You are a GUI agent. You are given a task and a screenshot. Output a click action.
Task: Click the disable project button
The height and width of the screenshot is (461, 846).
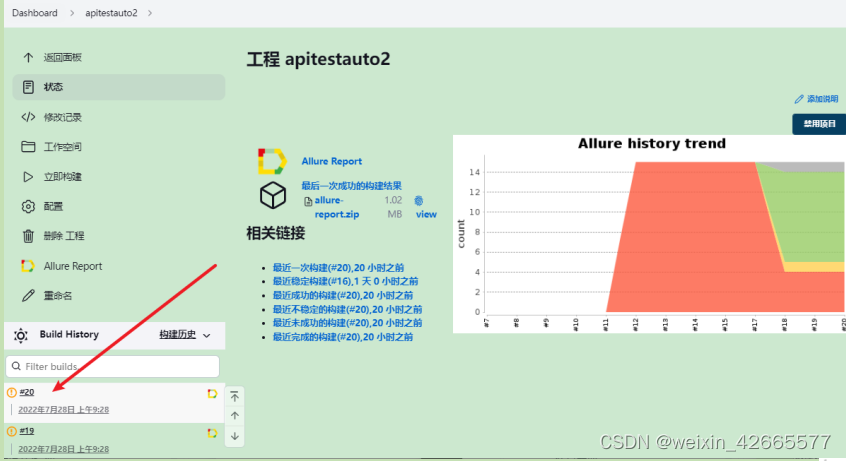pyautogui.click(x=819, y=124)
